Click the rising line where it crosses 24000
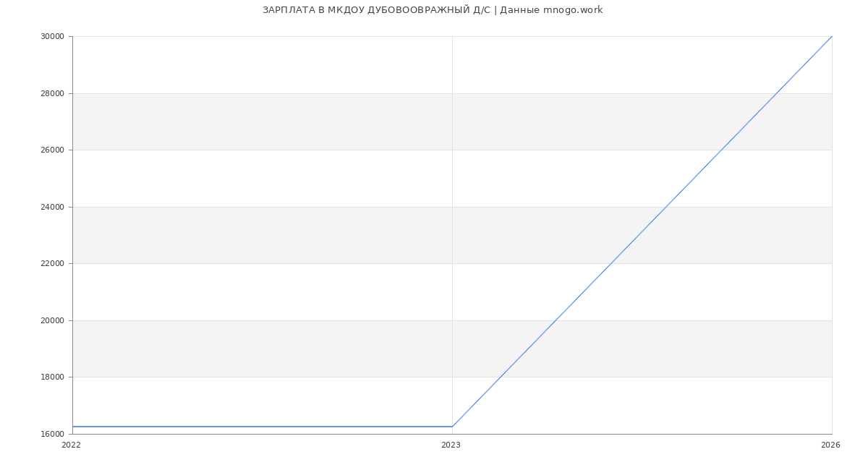868x470 pixels. click(666, 207)
